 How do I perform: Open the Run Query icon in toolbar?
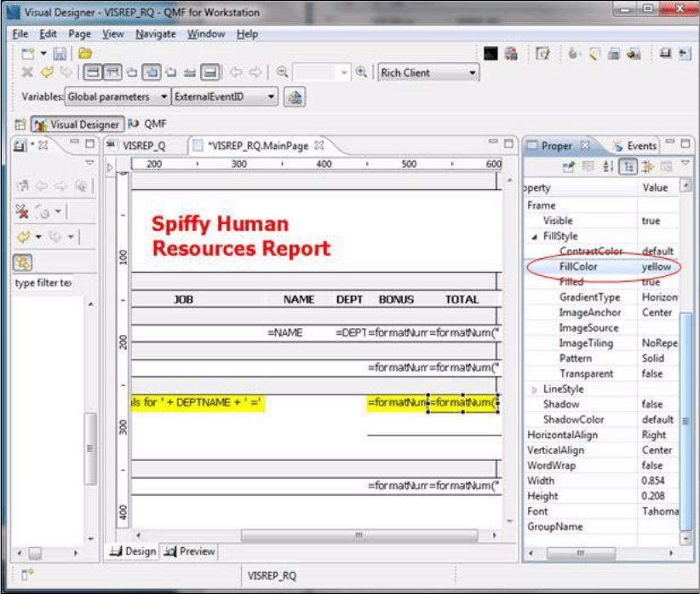pyautogui.click(x=509, y=55)
